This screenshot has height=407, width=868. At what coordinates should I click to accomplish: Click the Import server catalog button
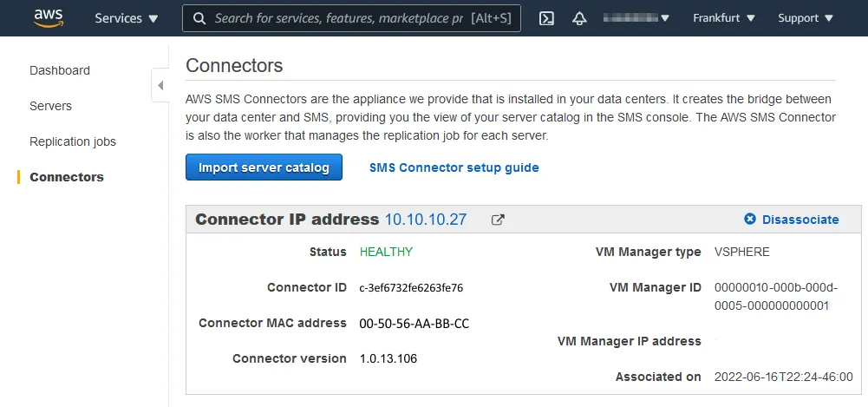pos(264,167)
